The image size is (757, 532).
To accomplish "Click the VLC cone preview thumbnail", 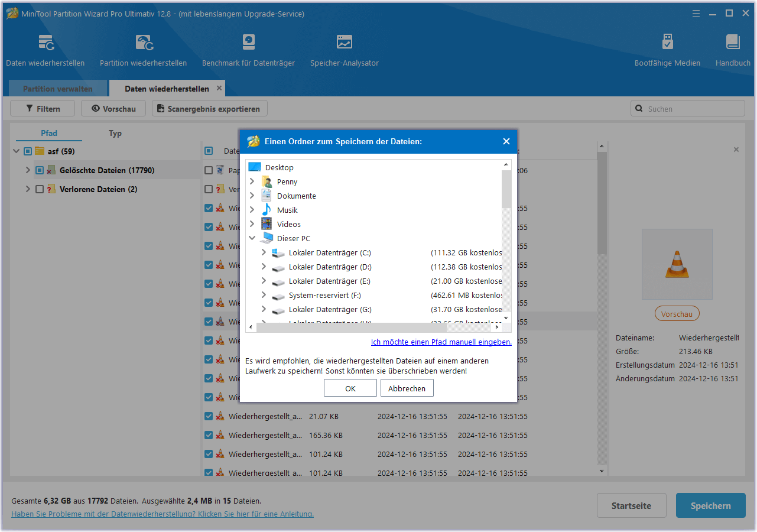I will (x=677, y=264).
